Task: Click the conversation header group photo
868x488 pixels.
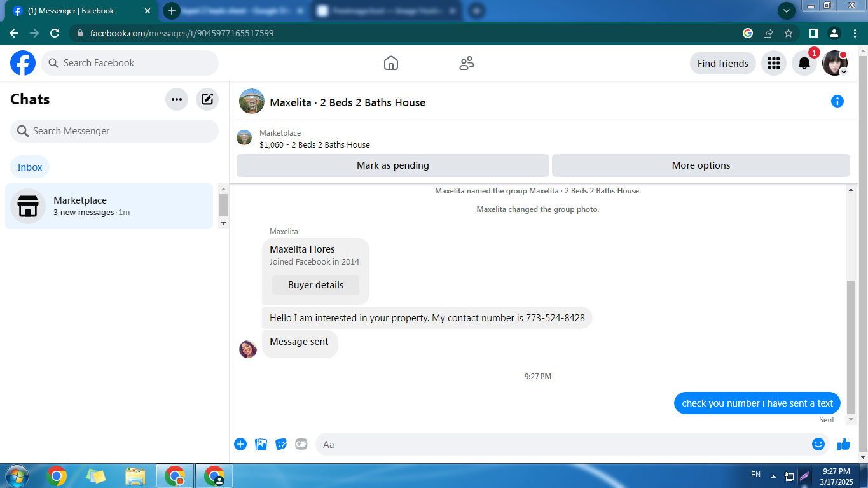Action: tap(252, 101)
